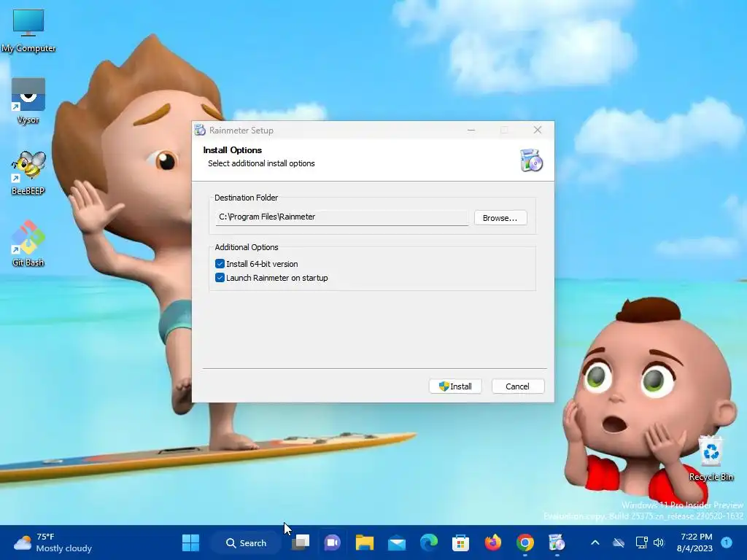Open the Windows Start menu
The width and height of the screenshot is (747, 560).
point(190,542)
